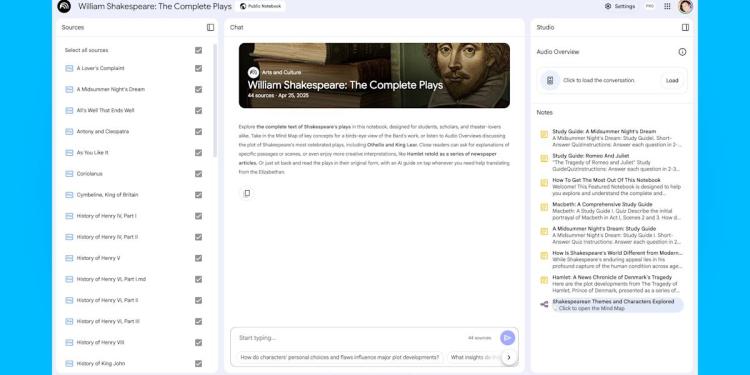The width and height of the screenshot is (750, 375).
Task: Uncheck History of Henry IV, Part I checkbox
Action: [199, 216]
